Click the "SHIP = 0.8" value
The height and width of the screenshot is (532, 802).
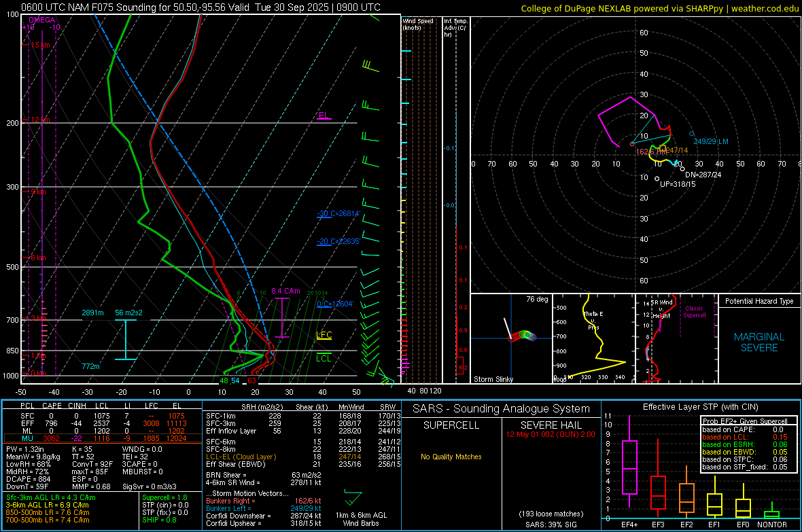pos(159,520)
